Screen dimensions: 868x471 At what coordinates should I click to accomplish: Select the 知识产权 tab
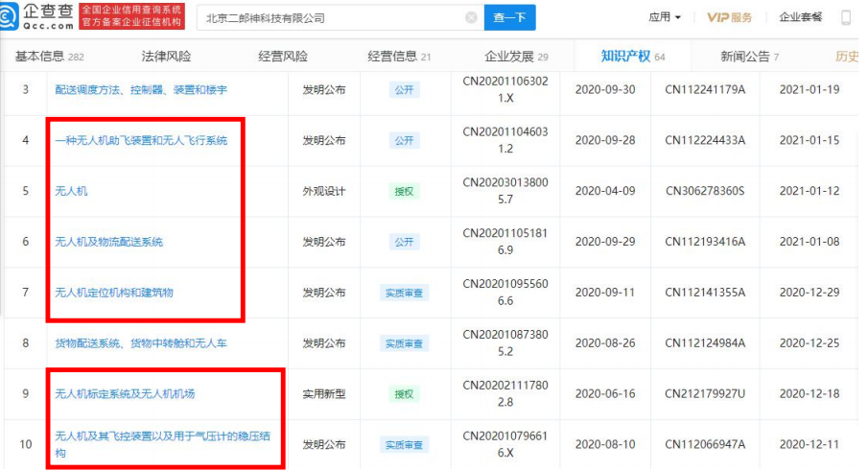[x=633, y=57]
